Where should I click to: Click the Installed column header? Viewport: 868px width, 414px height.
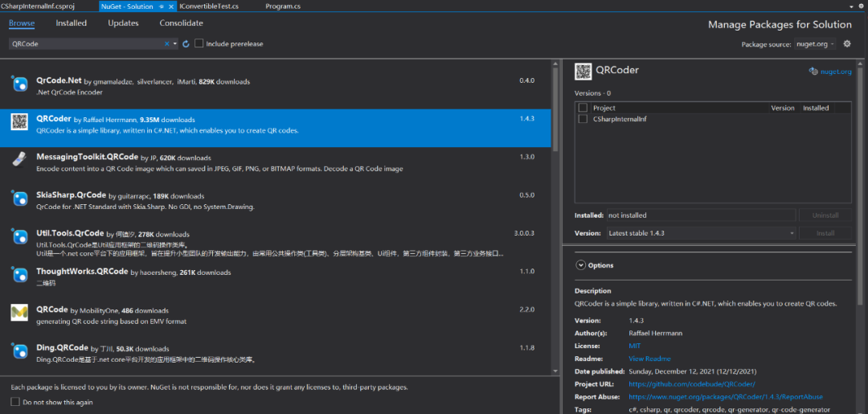pyautogui.click(x=816, y=108)
